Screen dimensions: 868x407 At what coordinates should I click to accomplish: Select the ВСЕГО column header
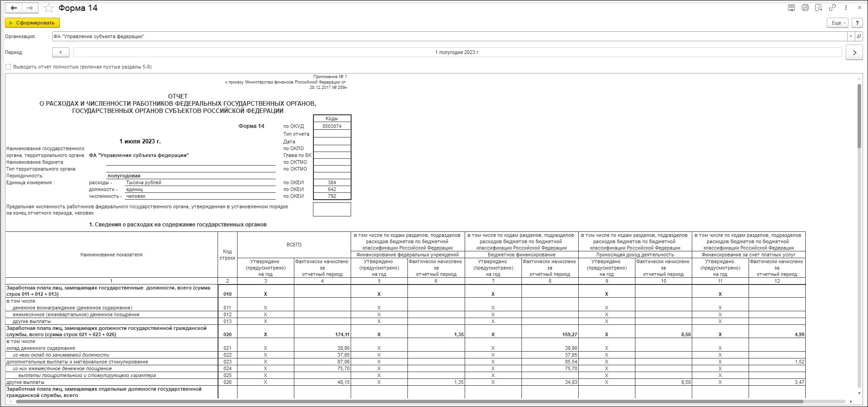[x=294, y=245]
